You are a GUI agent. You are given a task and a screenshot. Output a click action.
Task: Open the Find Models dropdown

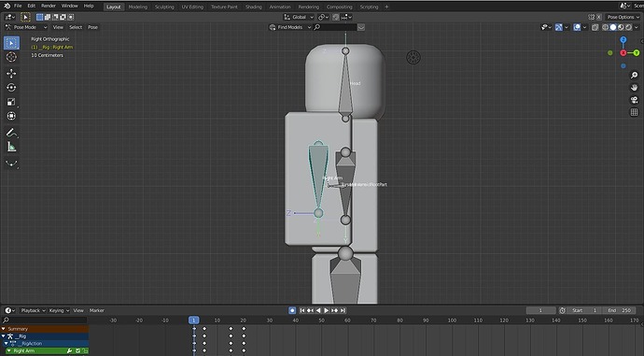point(290,27)
